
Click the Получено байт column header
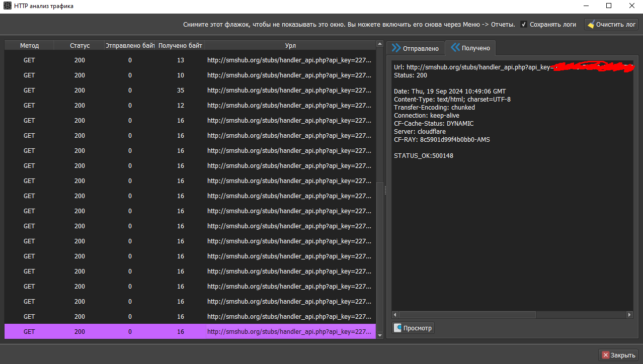(x=180, y=45)
